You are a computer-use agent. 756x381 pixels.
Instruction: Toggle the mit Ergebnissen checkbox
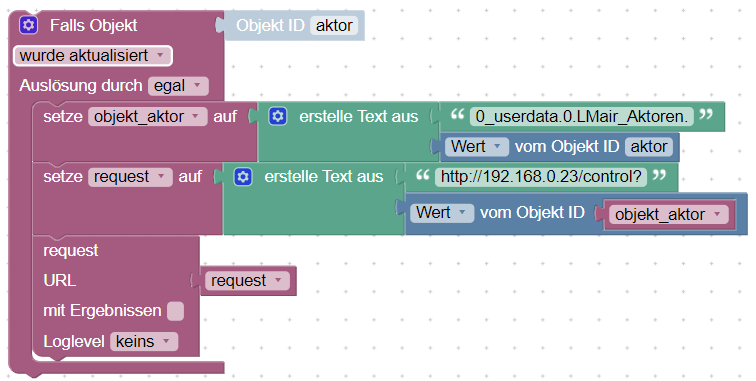click(x=176, y=311)
